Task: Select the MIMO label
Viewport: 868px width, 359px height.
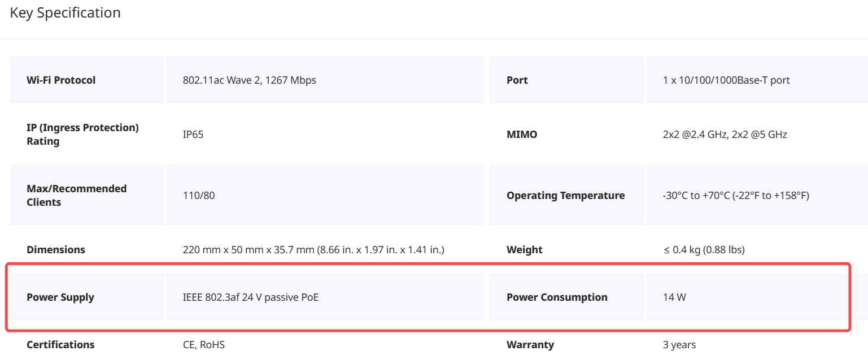Action: pos(522,135)
